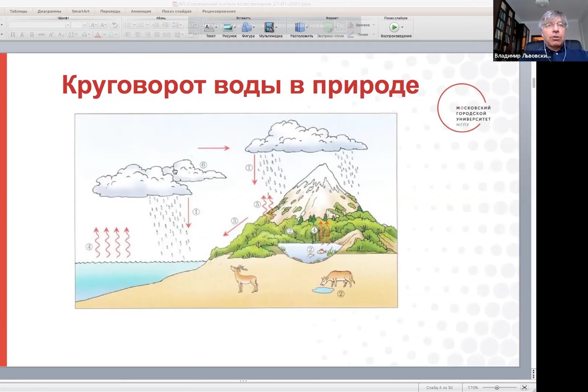Click the Текст insert text box icon

210,28
